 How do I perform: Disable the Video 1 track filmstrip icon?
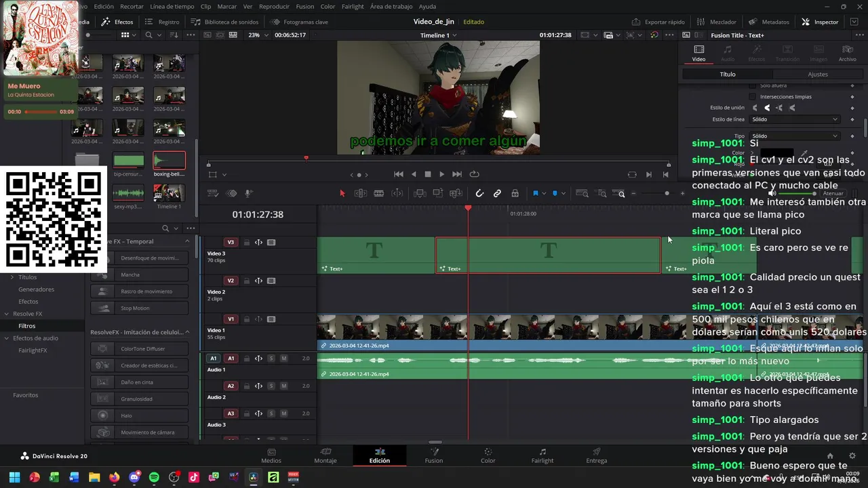tap(271, 319)
